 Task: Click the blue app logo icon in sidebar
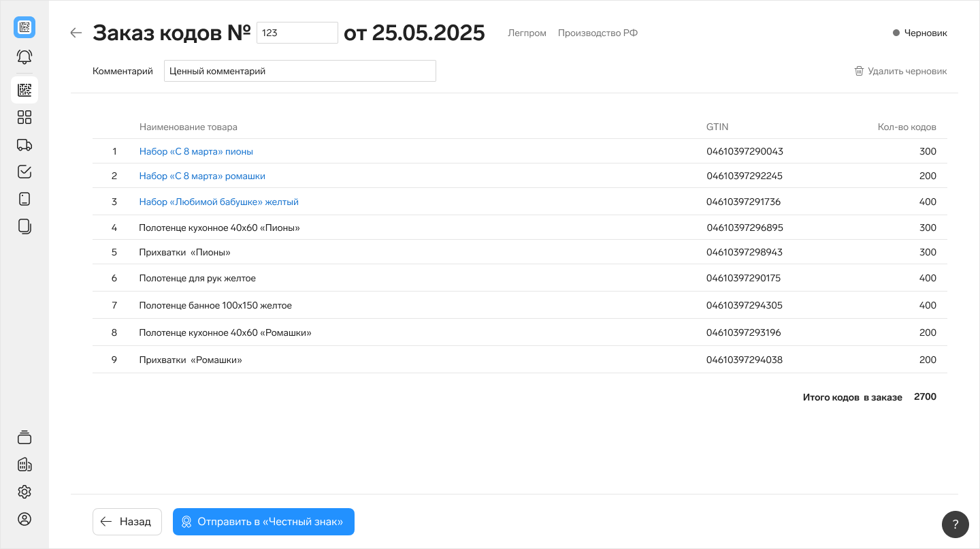pyautogui.click(x=24, y=27)
